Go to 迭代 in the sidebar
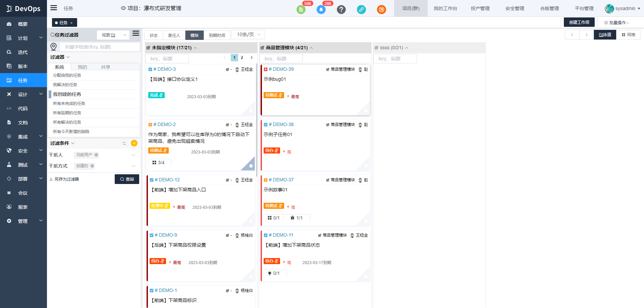 pos(23,52)
